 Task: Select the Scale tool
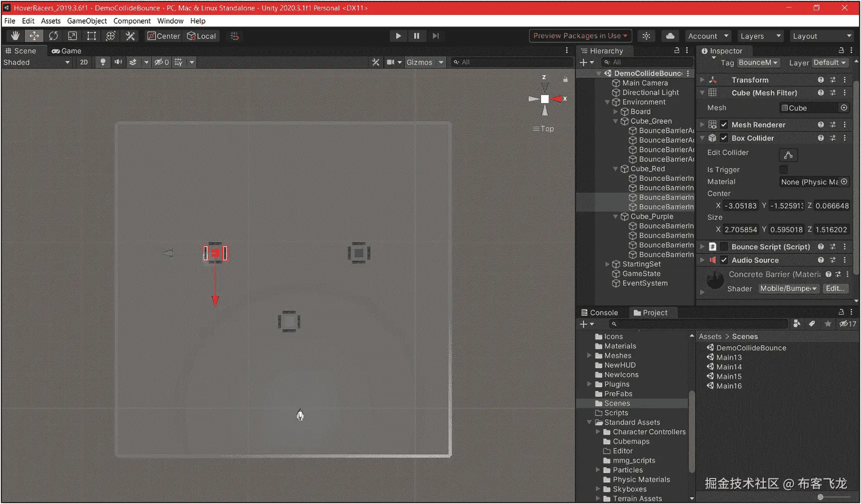tap(72, 36)
